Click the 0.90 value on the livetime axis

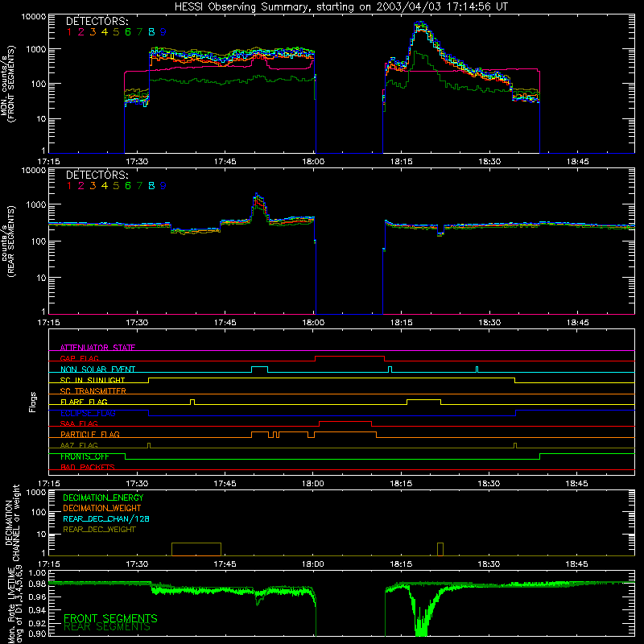pos(38,634)
